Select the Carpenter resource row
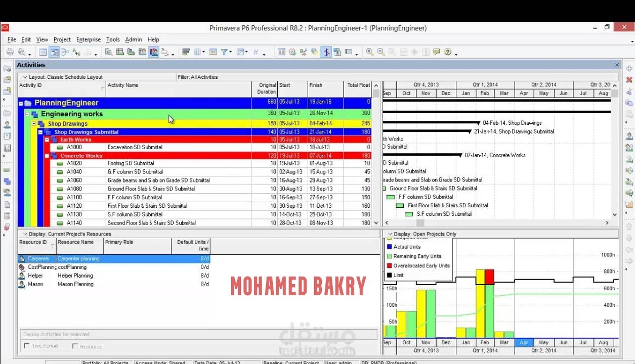The width and height of the screenshot is (635, 364). pyautogui.click(x=114, y=258)
